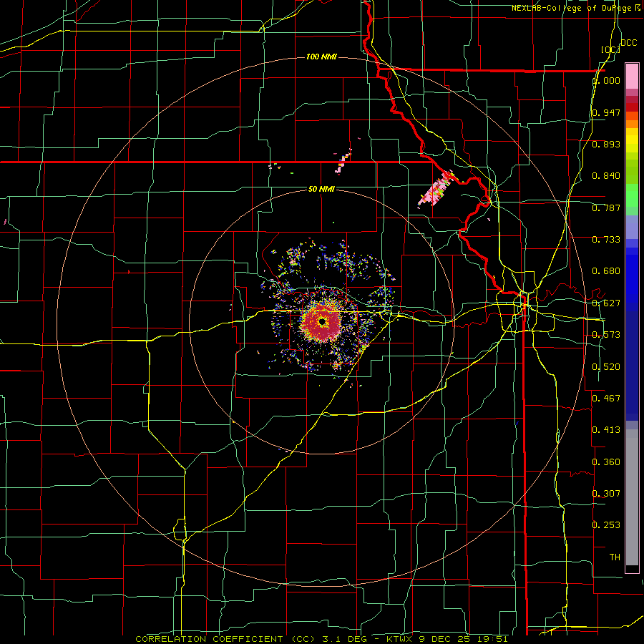
Task: Select the 0.733 scale value
Action: pos(606,240)
